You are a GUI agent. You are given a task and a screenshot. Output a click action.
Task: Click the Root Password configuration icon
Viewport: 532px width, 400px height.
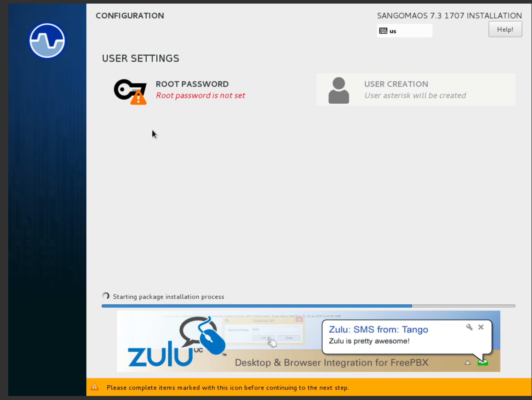coord(130,89)
